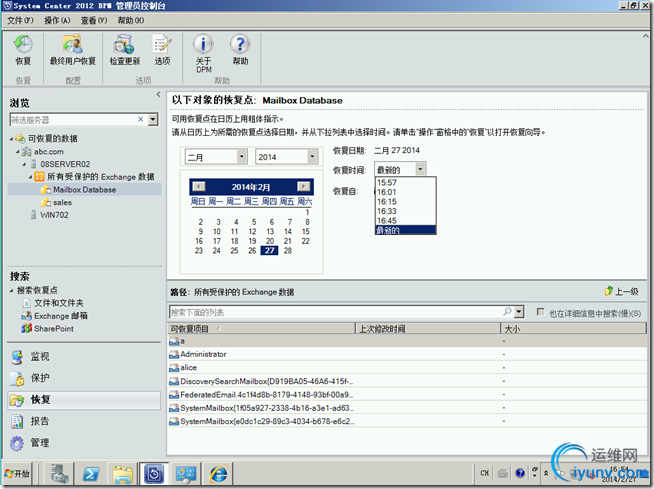Click the Check updates (检查更新) icon
Screen dimensions: 654x489
[x=125, y=50]
